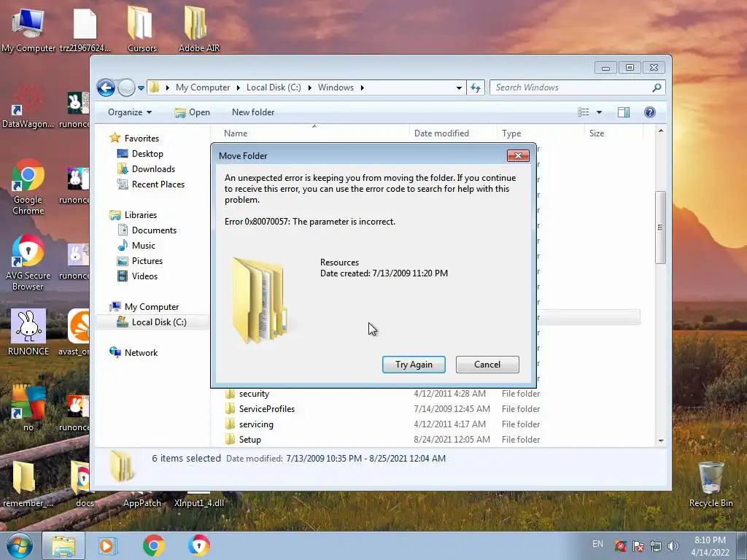Image resolution: width=747 pixels, height=560 pixels.
Task: Open the recent pages dropdown arrow
Action: point(141,88)
